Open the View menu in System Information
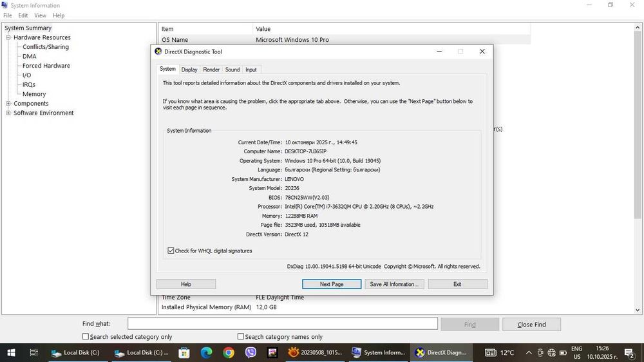Viewport: 644px width, 362px height. click(40, 15)
